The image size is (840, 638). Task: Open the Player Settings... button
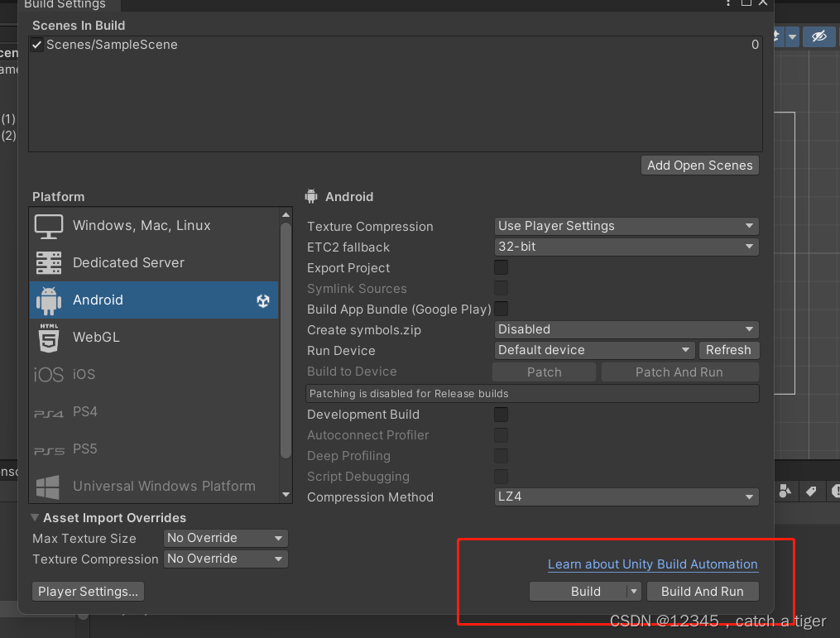coord(89,592)
